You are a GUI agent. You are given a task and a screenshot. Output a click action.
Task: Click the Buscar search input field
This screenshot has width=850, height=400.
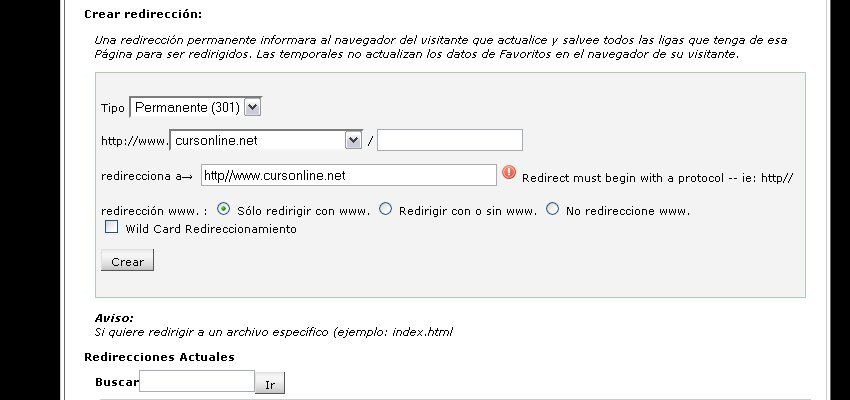coord(197,381)
